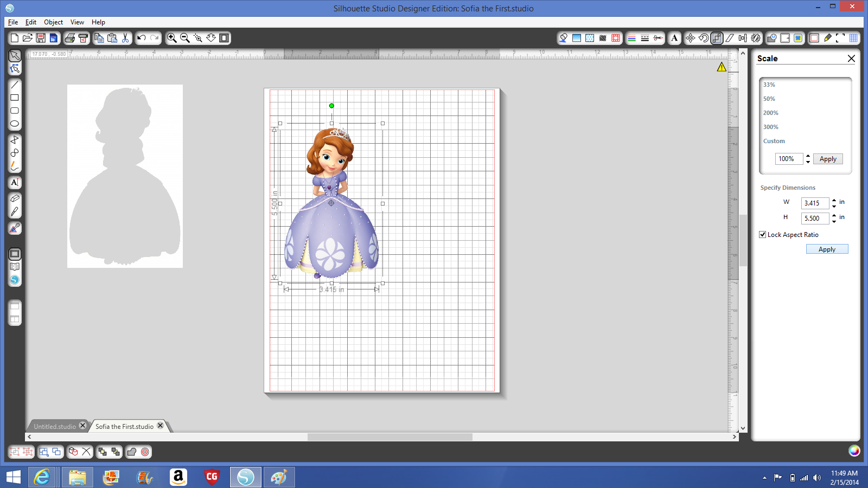Select the Text tool
The height and width of the screenshot is (488, 868).
15,182
